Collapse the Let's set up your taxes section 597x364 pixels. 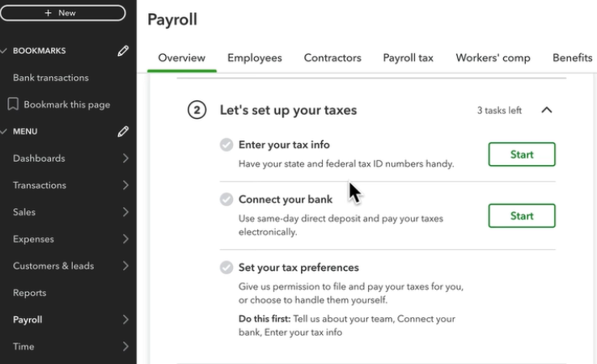(547, 110)
